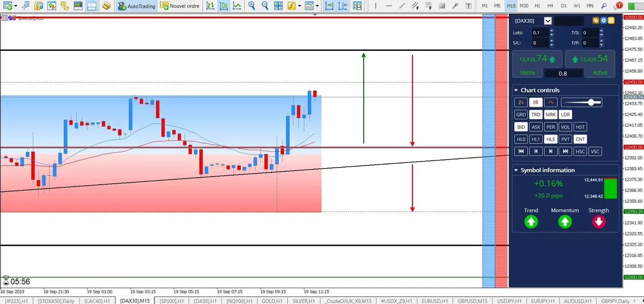Tile chart windows icon
Image resolution: width=644 pixels, height=304 pixels.
278,6
